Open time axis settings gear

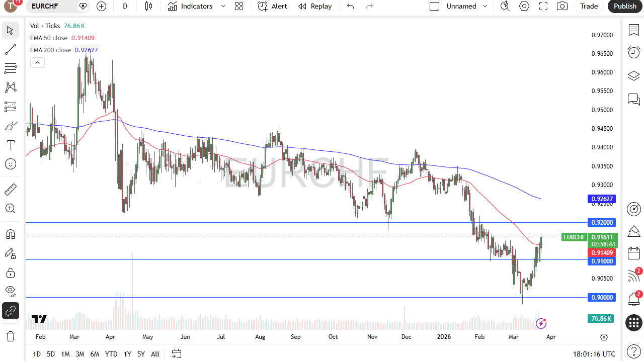click(x=604, y=337)
